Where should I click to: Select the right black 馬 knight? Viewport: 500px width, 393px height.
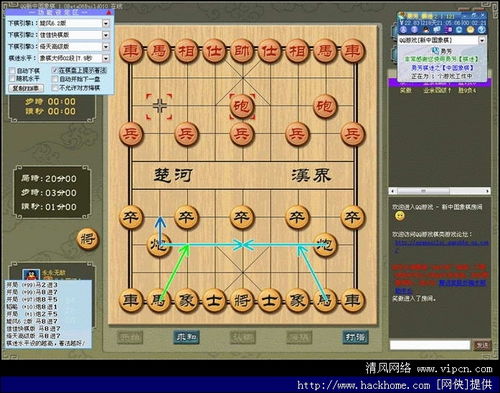pos(325,300)
